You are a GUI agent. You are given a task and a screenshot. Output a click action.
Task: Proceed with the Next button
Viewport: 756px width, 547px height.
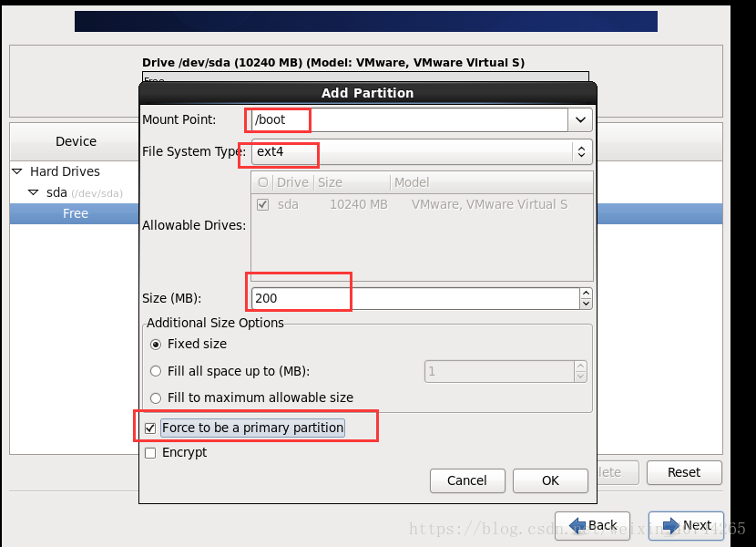click(686, 525)
